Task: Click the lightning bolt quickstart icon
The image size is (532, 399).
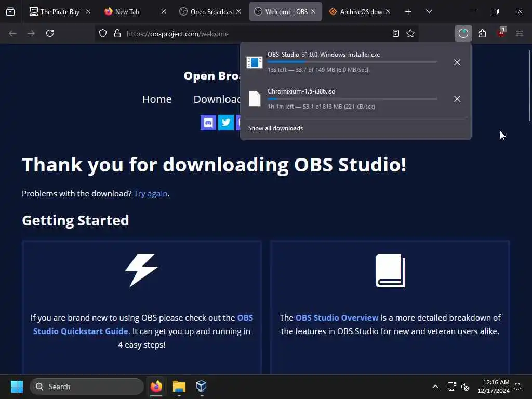Action: 141,270
